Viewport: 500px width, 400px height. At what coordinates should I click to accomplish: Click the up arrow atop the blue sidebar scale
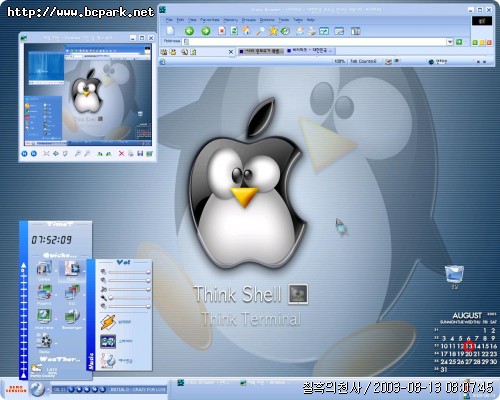point(23,266)
